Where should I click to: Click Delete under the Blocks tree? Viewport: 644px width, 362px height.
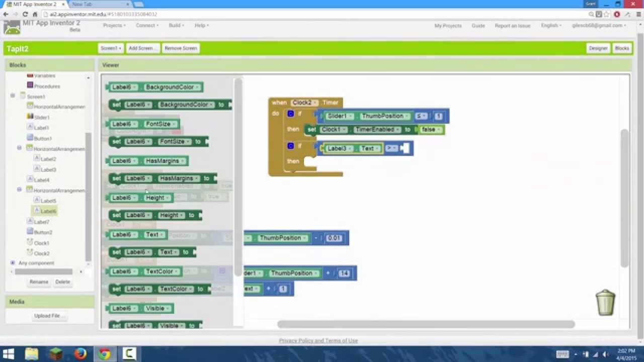(62, 282)
